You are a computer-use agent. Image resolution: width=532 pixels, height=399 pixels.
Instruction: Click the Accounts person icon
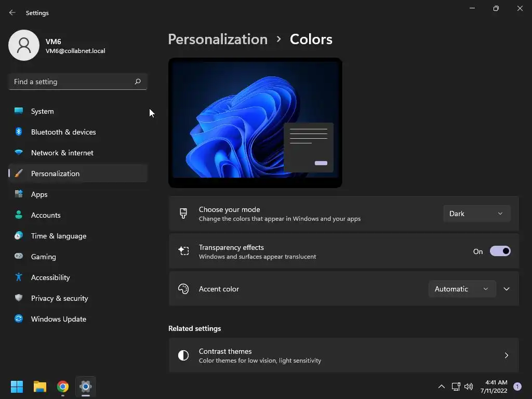[19, 215]
